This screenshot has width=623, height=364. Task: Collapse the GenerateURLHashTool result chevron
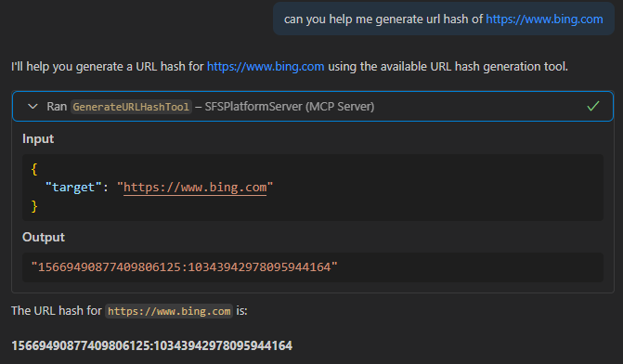point(33,107)
